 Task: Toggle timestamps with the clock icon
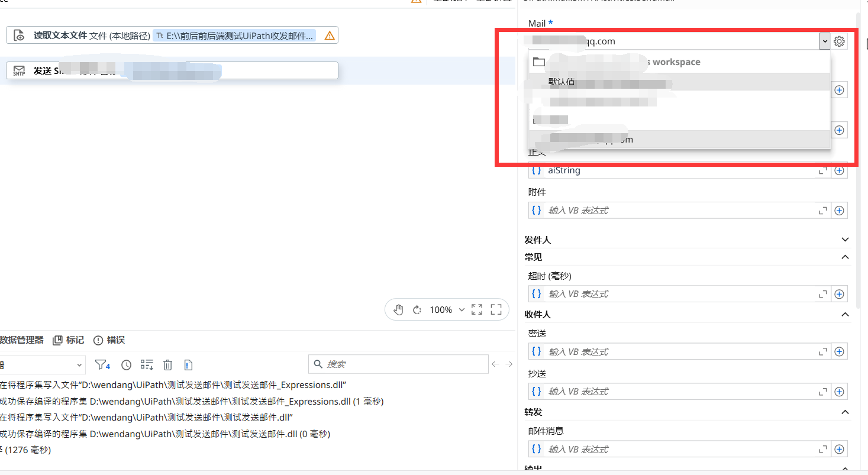point(126,365)
